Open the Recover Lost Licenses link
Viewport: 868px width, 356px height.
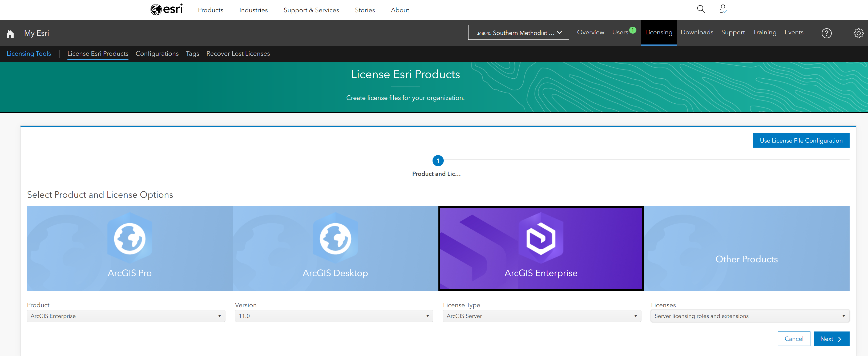click(238, 54)
